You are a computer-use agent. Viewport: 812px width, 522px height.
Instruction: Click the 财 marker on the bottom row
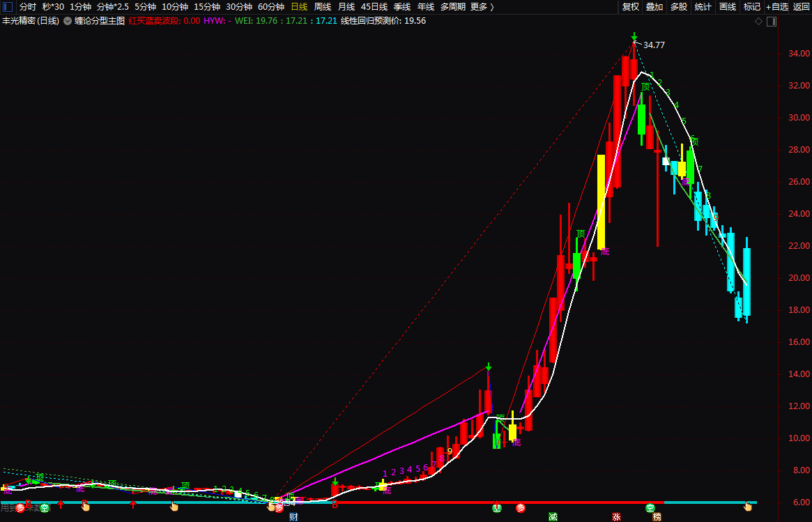coord(293,517)
